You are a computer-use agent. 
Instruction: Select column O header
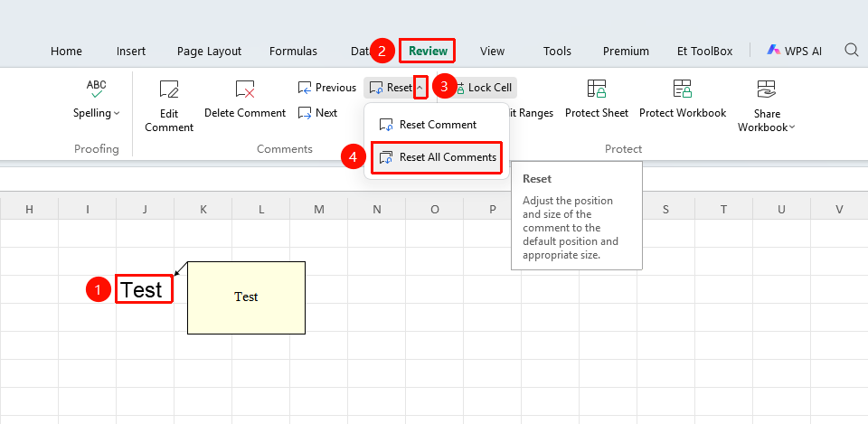point(435,209)
